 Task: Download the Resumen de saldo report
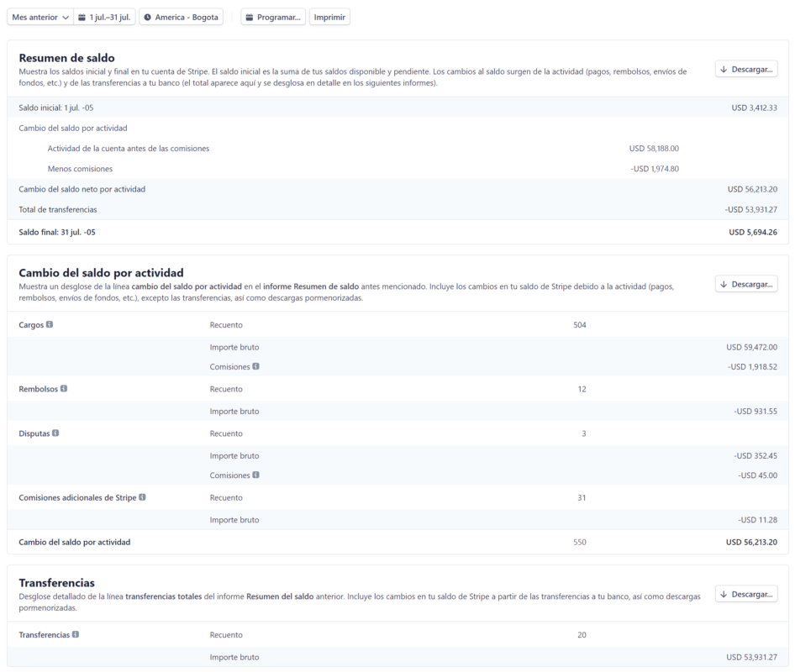pos(746,69)
